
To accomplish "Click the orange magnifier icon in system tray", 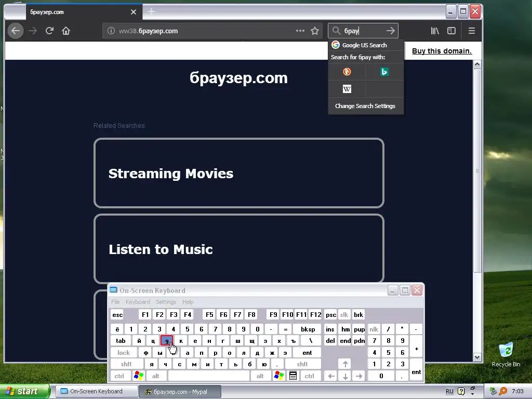I will [503, 391].
